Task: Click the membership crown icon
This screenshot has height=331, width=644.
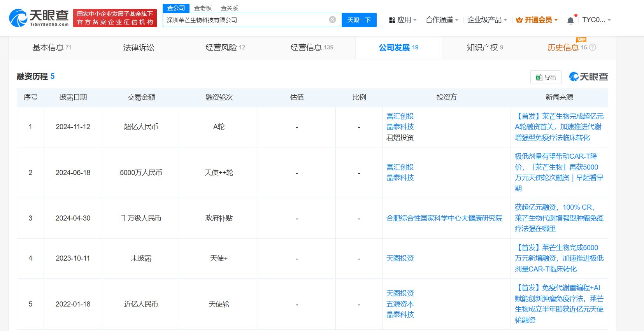Action: 519,20
